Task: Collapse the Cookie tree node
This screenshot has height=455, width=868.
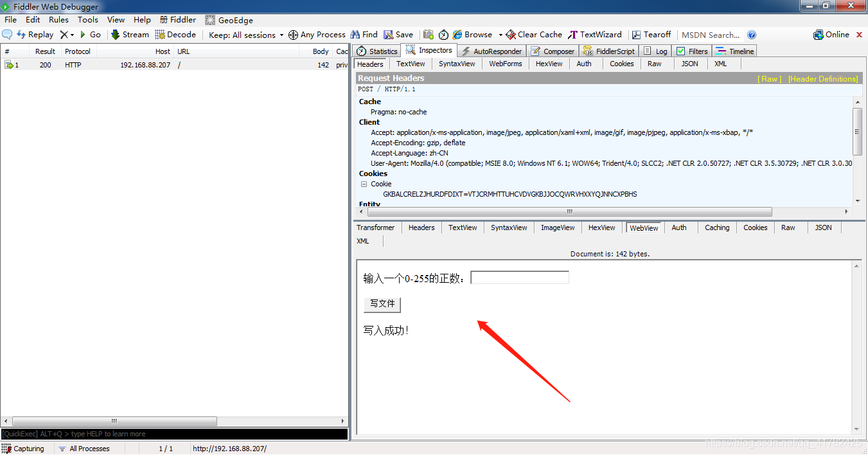Action: (364, 184)
